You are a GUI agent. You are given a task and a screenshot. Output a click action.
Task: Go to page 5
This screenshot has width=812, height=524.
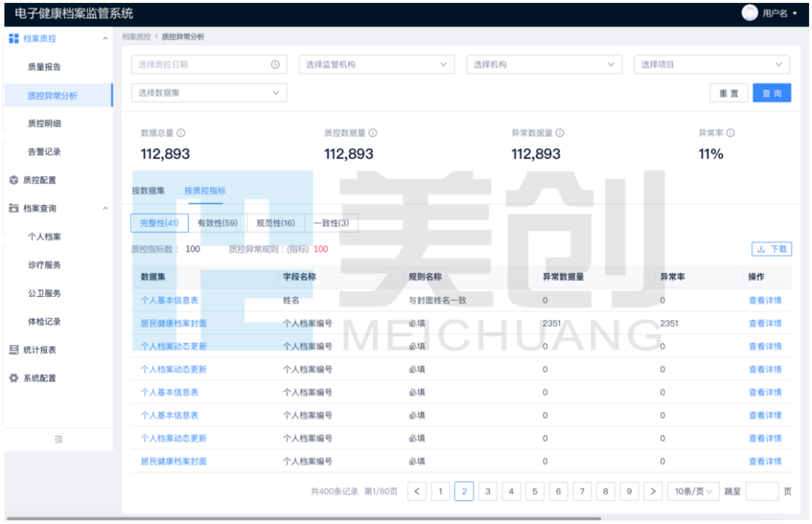coord(535,492)
